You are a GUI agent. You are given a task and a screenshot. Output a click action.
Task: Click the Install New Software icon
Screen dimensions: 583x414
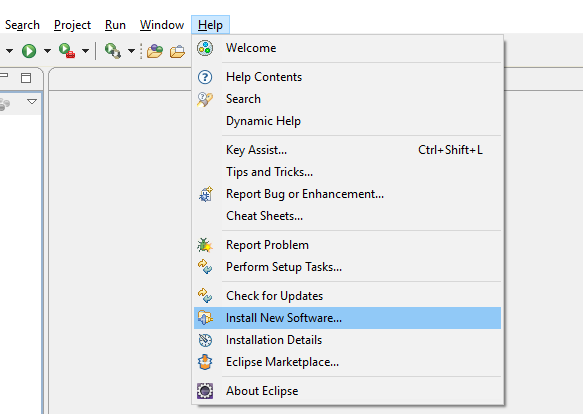(x=205, y=318)
